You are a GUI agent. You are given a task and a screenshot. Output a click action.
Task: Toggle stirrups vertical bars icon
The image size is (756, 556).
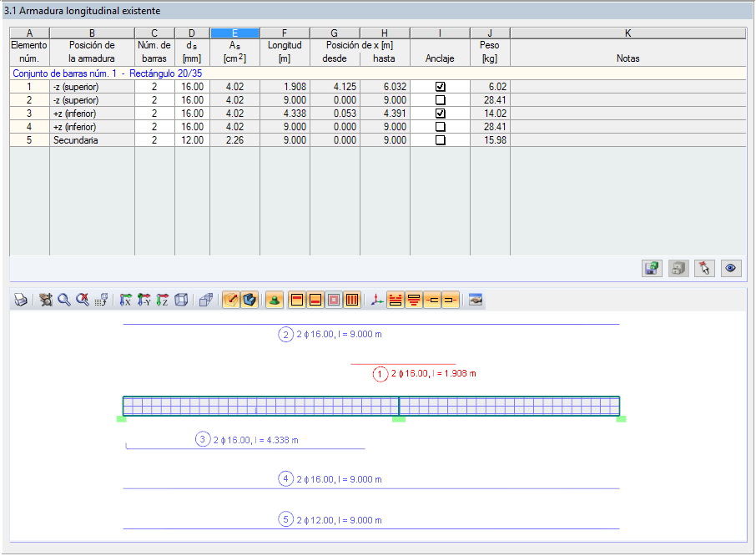352,300
